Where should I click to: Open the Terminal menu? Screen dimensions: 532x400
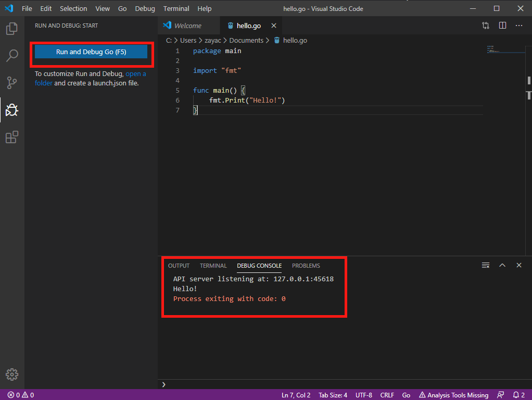point(176,8)
